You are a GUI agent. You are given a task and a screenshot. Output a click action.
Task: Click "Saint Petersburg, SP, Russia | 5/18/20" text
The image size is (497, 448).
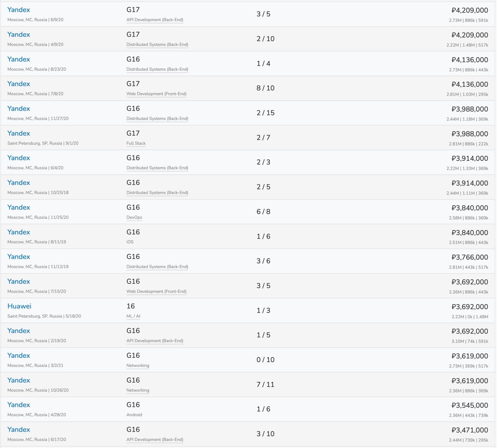point(44,316)
